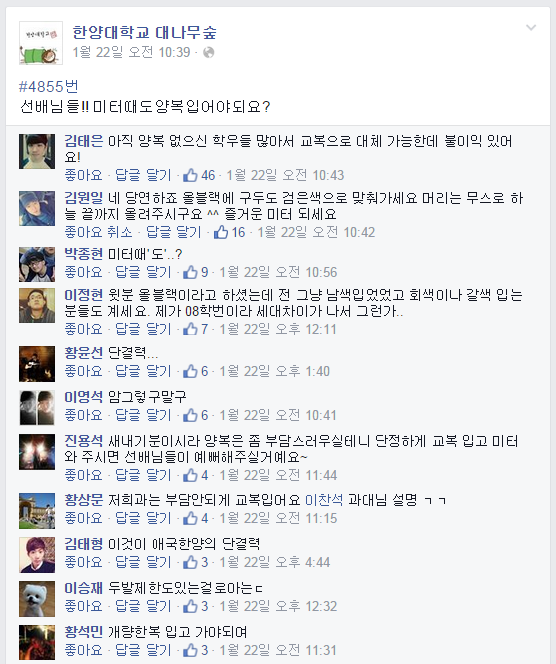This screenshot has width=556, height=664.
Task: Open likes on 황윤선's comment
Action: [196, 371]
